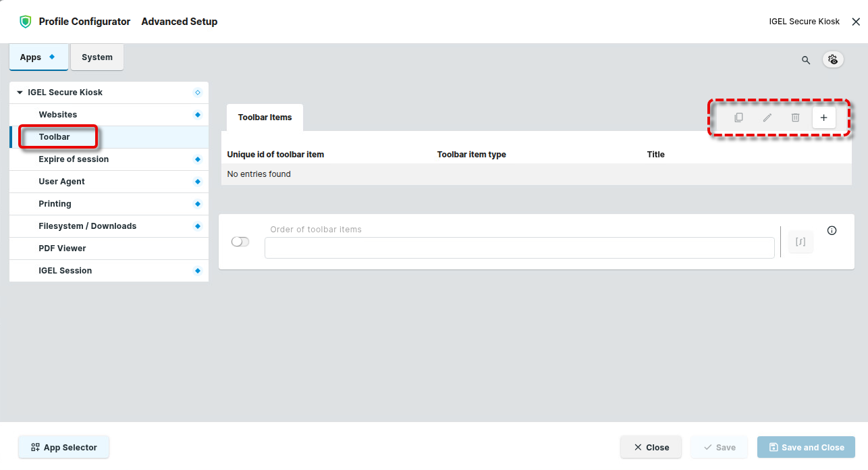Switch to the System tab
Screen dimensions: 868x470
click(x=97, y=57)
